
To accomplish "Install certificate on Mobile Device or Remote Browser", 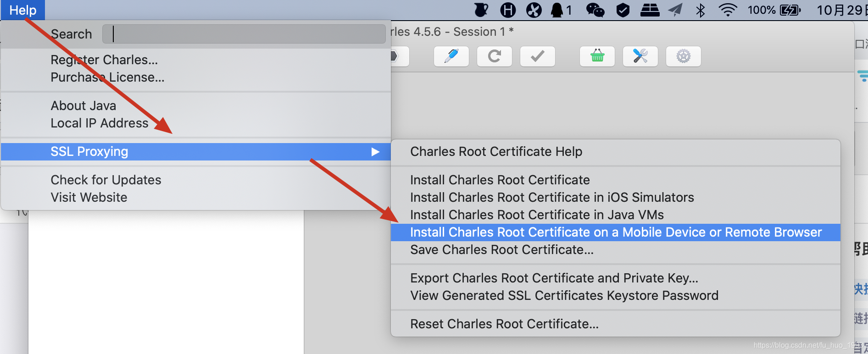I will pyautogui.click(x=616, y=232).
